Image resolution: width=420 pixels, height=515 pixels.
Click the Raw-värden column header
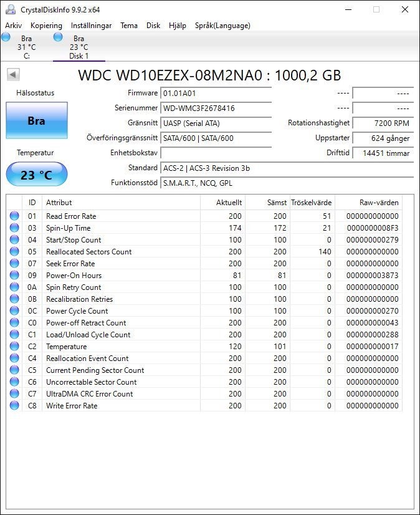[x=368, y=202]
